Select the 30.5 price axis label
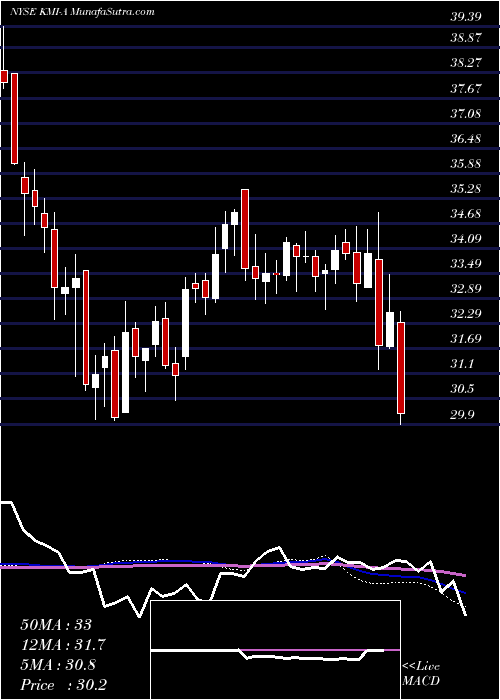The image size is (500, 700). point(462,389)
